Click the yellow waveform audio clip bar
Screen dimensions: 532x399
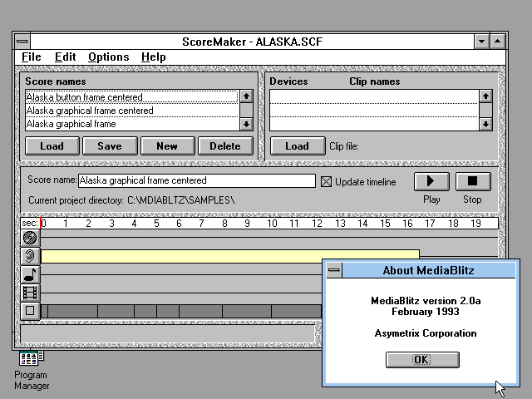[230, 256]
